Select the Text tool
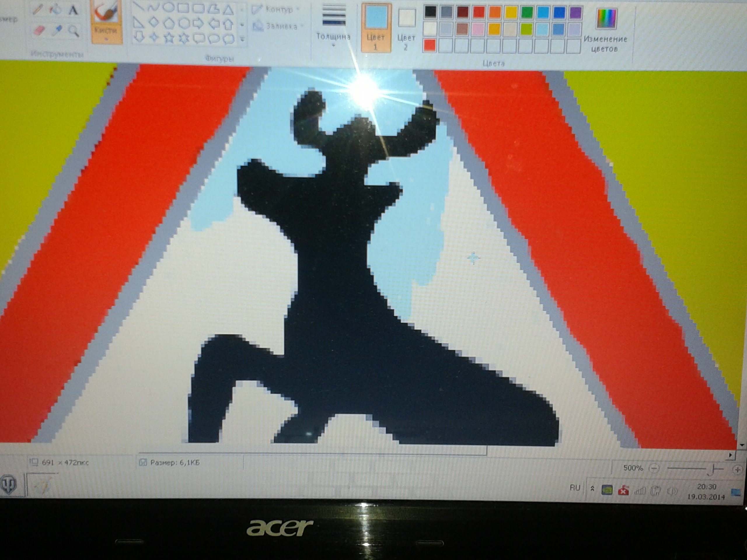This screenshot has width=747, height=560. [x=73, y=10]
